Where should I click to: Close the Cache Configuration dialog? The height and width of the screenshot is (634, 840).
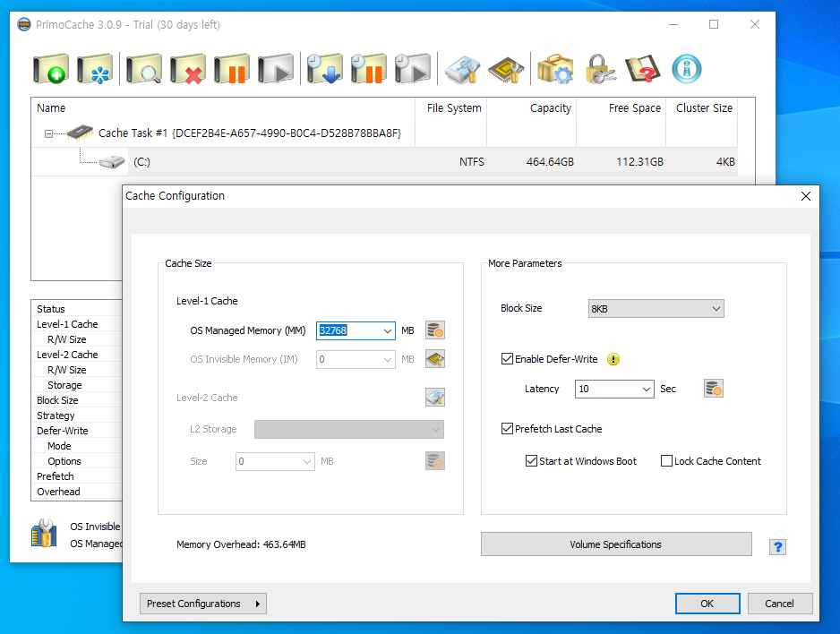coord(806,196)
